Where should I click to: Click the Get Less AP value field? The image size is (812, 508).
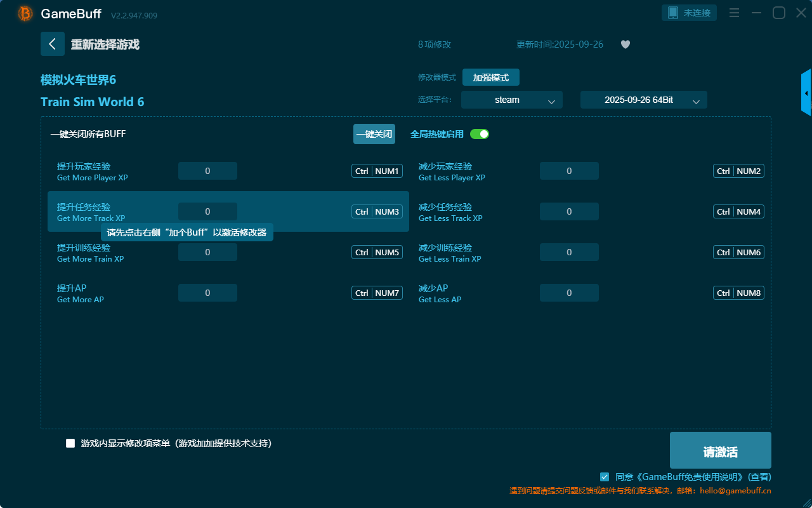(x=569, y=293)
